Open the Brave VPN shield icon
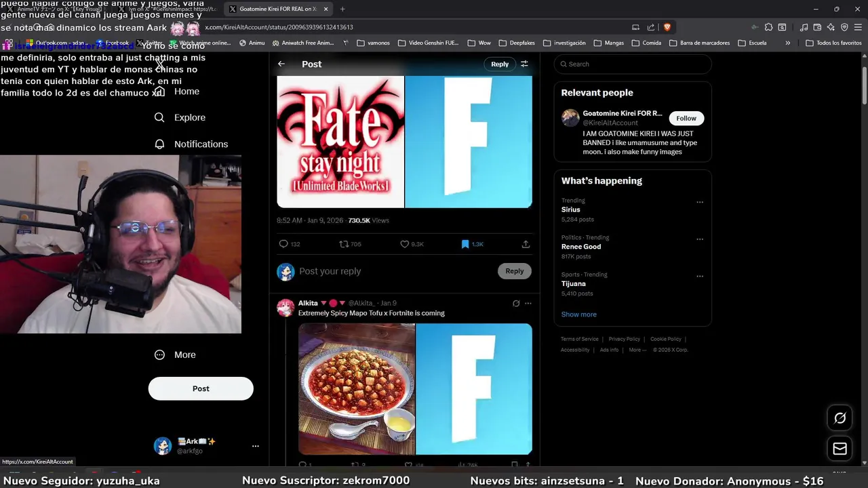The width and height of the screenshot is (868, 488). 844,27
